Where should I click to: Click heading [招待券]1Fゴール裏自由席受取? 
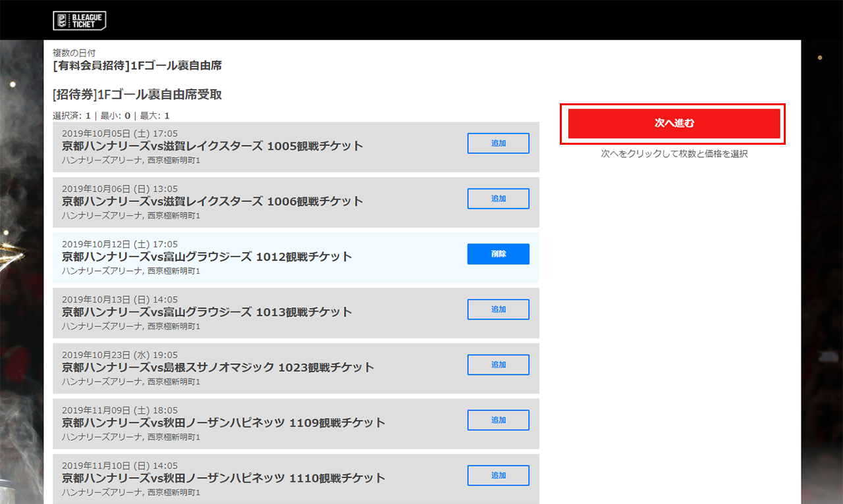[x=137, y=95]
